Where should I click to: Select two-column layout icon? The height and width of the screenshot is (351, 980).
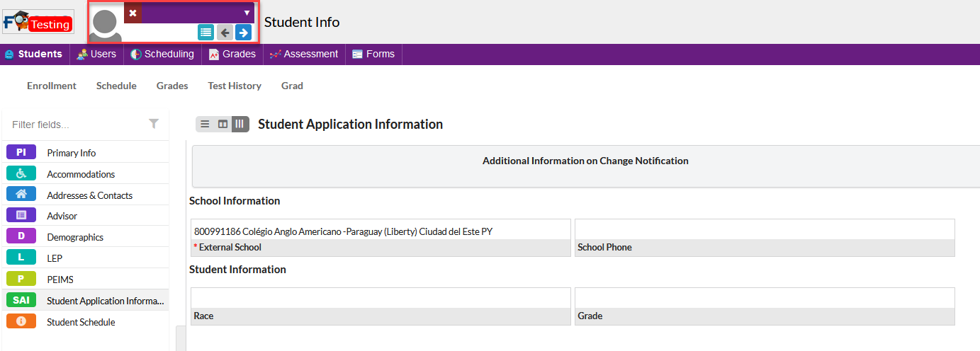click(x=223, y=124)
